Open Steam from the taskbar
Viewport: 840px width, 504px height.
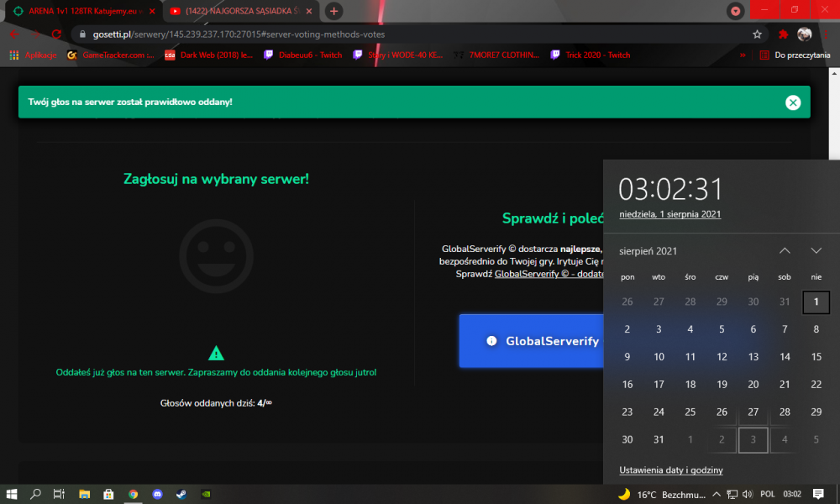181,494
